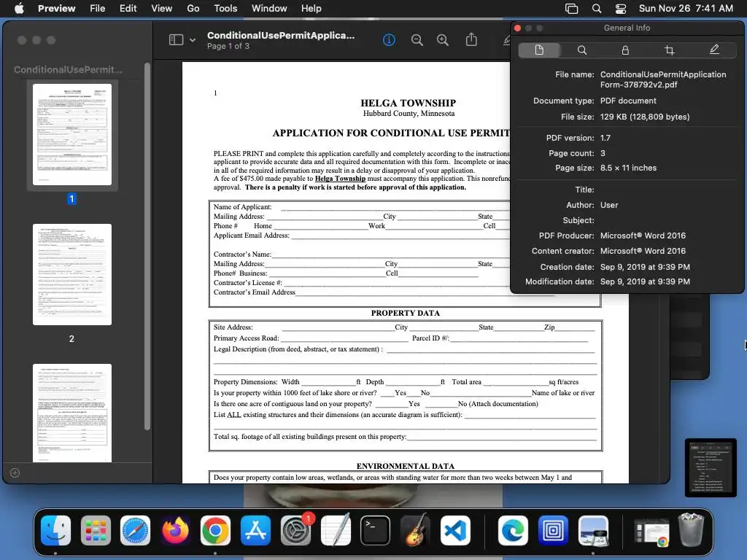The height and width of the screenshot is (560, 747).
Task: Click the add page plus button in sidebar
Action: (15, 472)
